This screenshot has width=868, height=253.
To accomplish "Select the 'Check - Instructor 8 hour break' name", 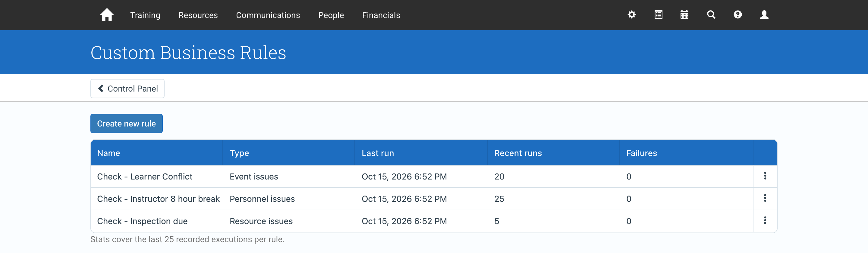I will click(158, 199).
